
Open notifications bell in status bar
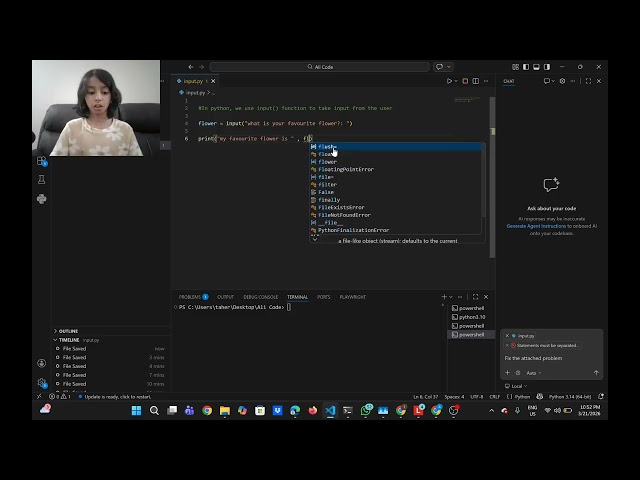[x=601, y=396]
